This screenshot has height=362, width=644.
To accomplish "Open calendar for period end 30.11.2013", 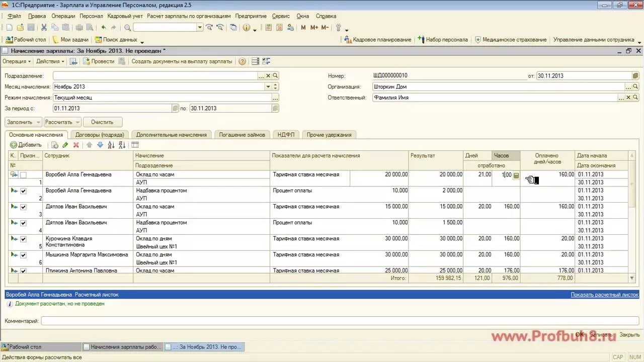I will (275, 108).
